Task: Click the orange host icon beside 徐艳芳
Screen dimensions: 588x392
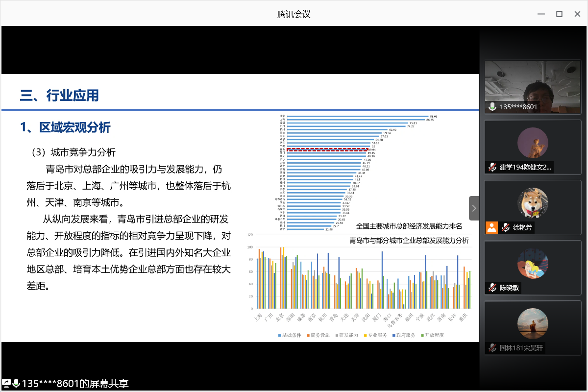Action: pos(491,227)
